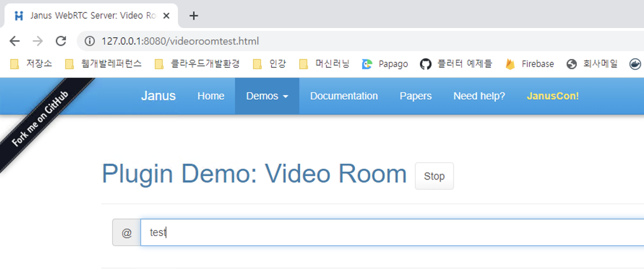This screenshot has width=644, height=276.
Task: Open the Papago bookmark
Action: click(385, 64)
